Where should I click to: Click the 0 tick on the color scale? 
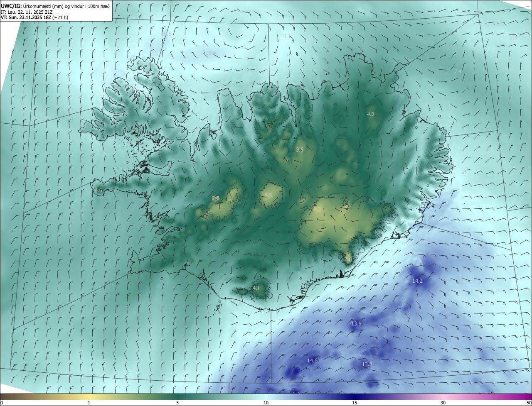[2, 403]
